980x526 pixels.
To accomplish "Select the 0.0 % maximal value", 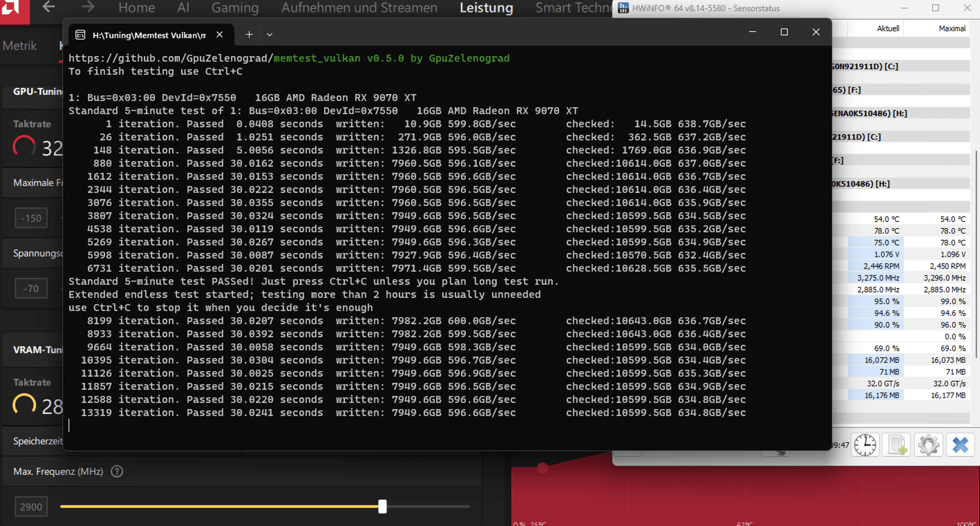I will [955, 337].
